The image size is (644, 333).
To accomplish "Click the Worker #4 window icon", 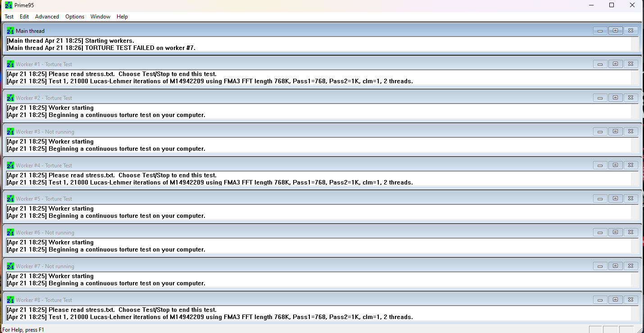I will click(x=10, y=165).
